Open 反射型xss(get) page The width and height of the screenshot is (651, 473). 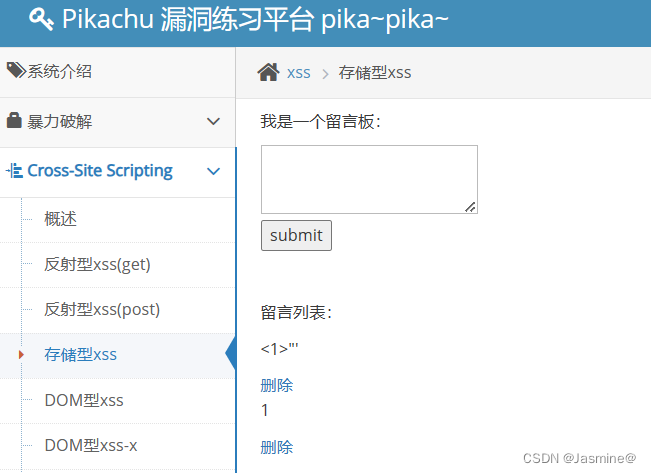(97, 265)
